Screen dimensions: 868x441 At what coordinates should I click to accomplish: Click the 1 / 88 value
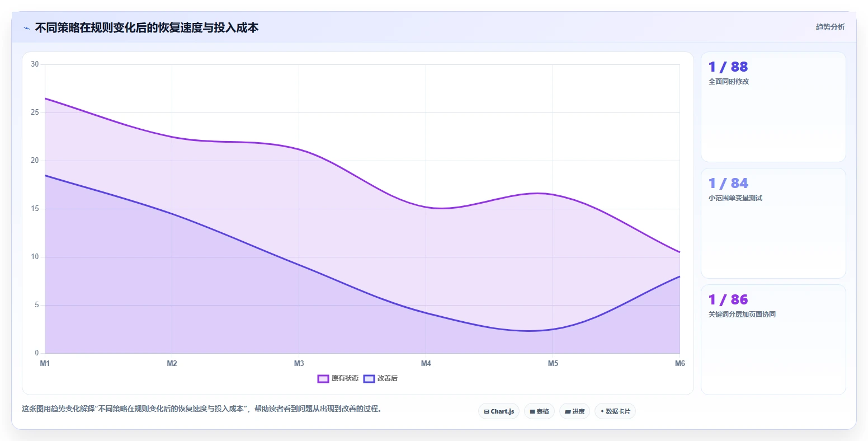(728, 67)
